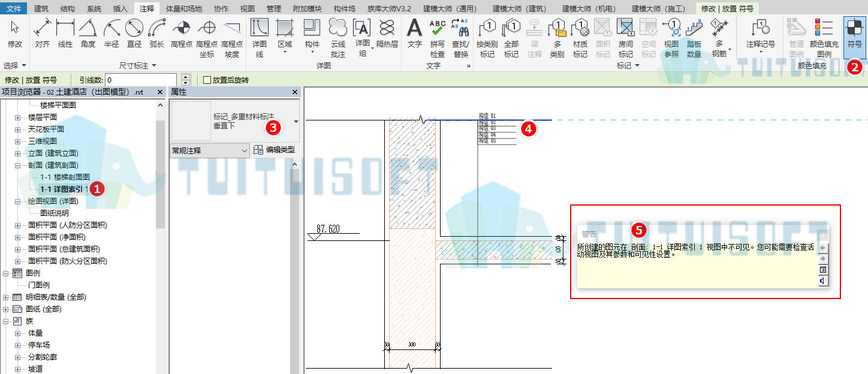Close the 属性 properties panel
The height and width of the screenshot is (374, 868).
295,92
